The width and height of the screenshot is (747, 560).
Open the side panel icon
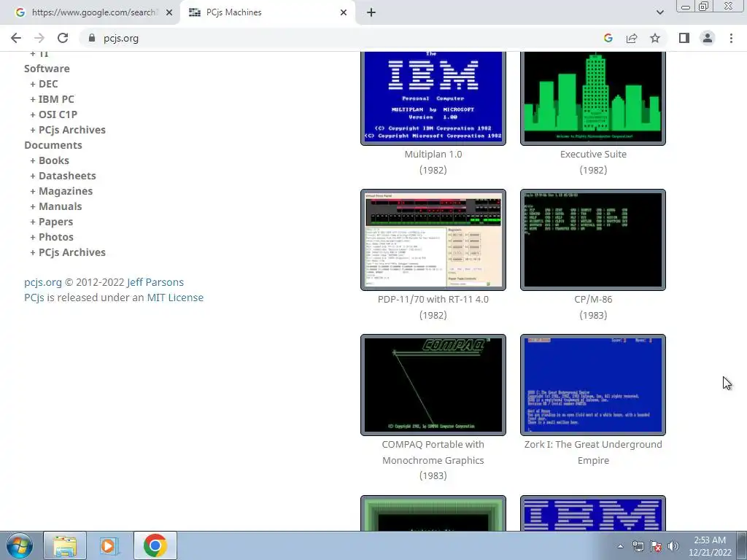pos(684,38)
